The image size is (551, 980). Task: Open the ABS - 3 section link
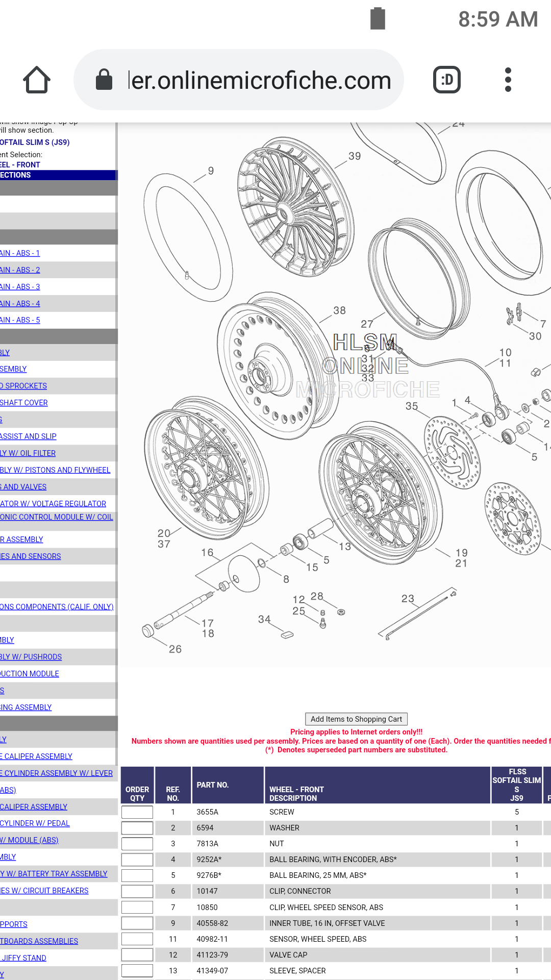[20, 287]
